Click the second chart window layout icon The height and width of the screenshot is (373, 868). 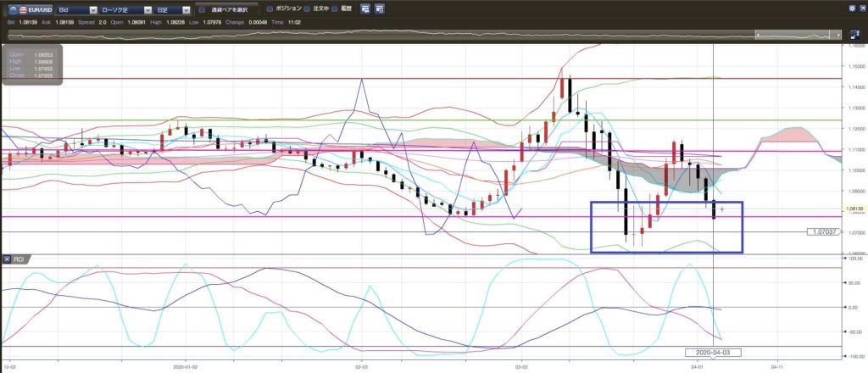coord(380,8)
